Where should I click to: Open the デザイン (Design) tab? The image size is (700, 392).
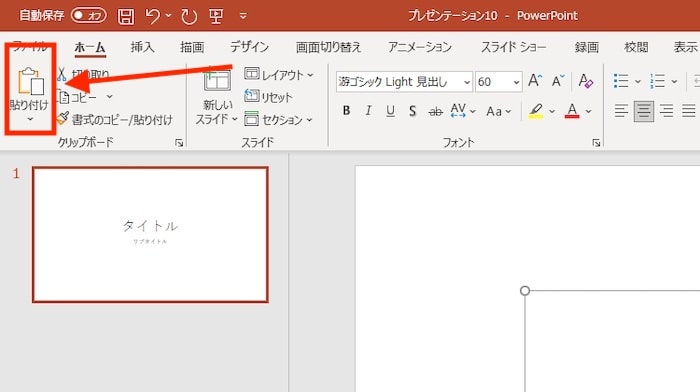tap(250, 47)
